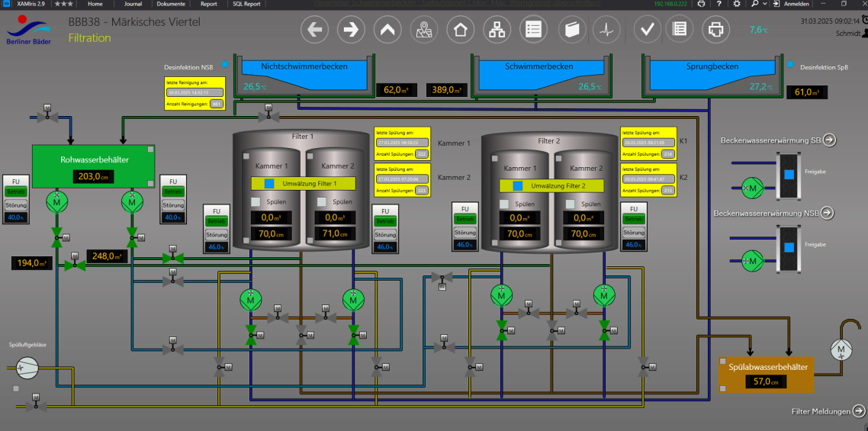Toggle the blue Umwälzung Filter 1 indicator
868x431 pixels.
point(269,184)
